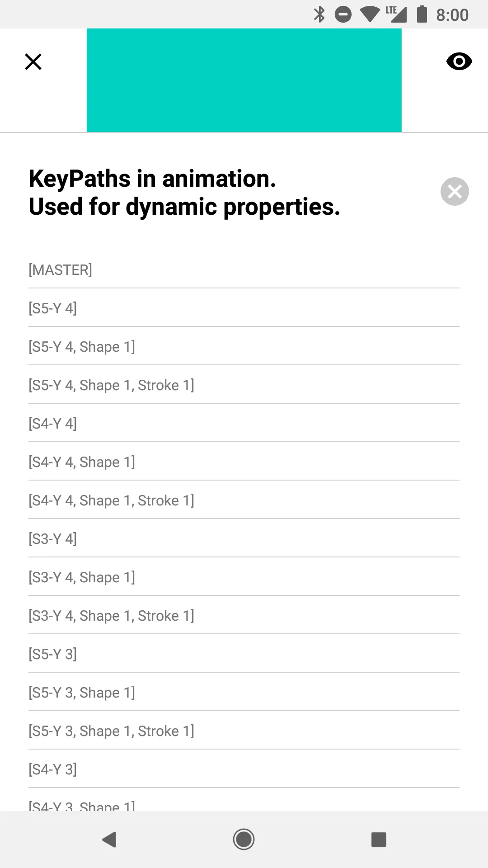Open recent apps with the square button
The width and height of the screenshot is (488, 868).
pos(379,840)
